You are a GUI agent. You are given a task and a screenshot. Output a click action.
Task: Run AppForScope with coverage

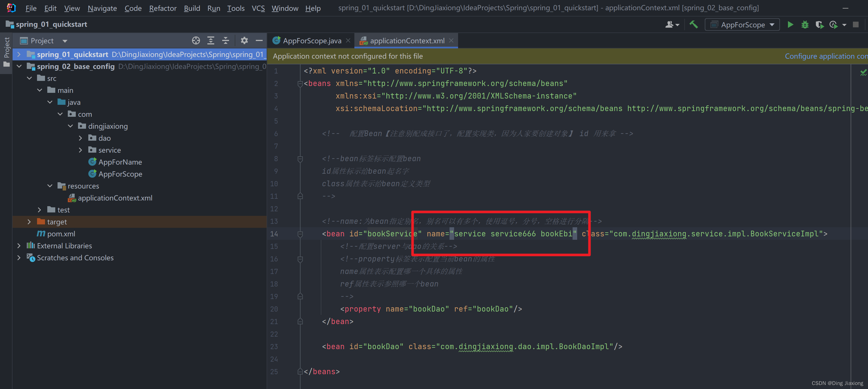point(820,24)
